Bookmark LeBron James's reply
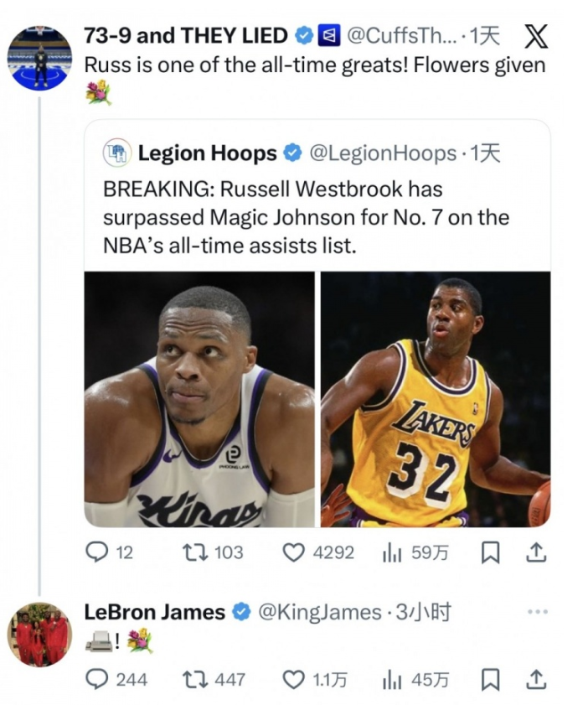588x705 pixels. click(493, 679)
